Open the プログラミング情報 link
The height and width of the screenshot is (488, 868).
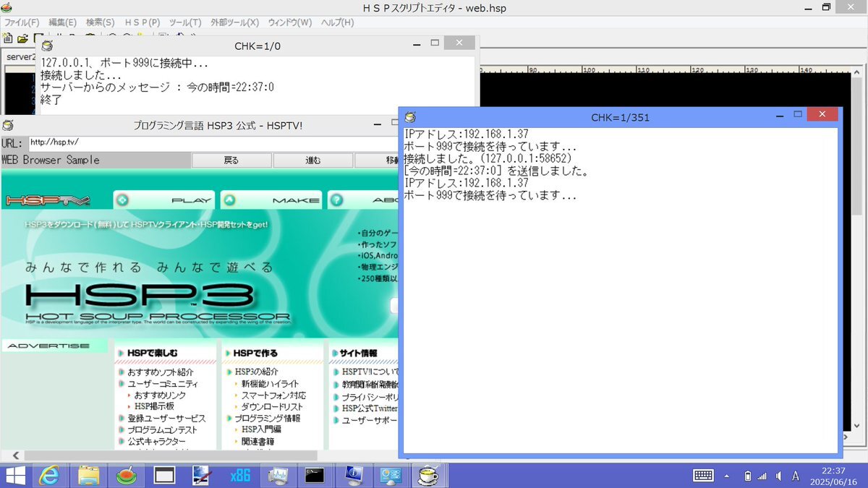(x=267, y=418)
